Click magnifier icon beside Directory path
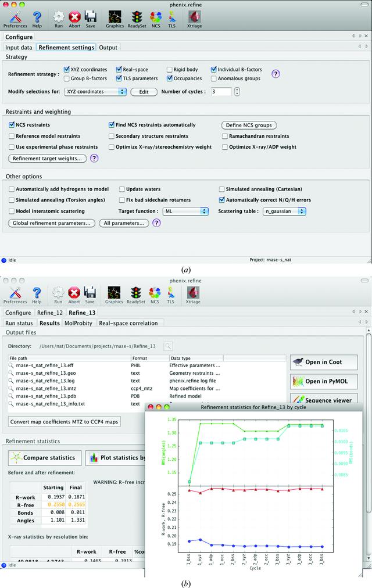Viewport: 372px width, 588px height. tap(168, 346)
